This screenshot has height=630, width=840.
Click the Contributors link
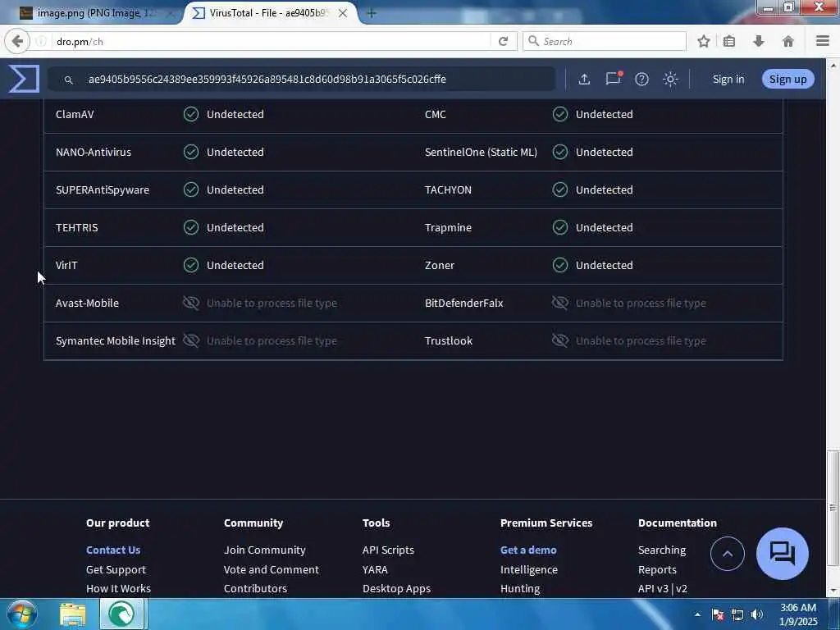(256, 588)
